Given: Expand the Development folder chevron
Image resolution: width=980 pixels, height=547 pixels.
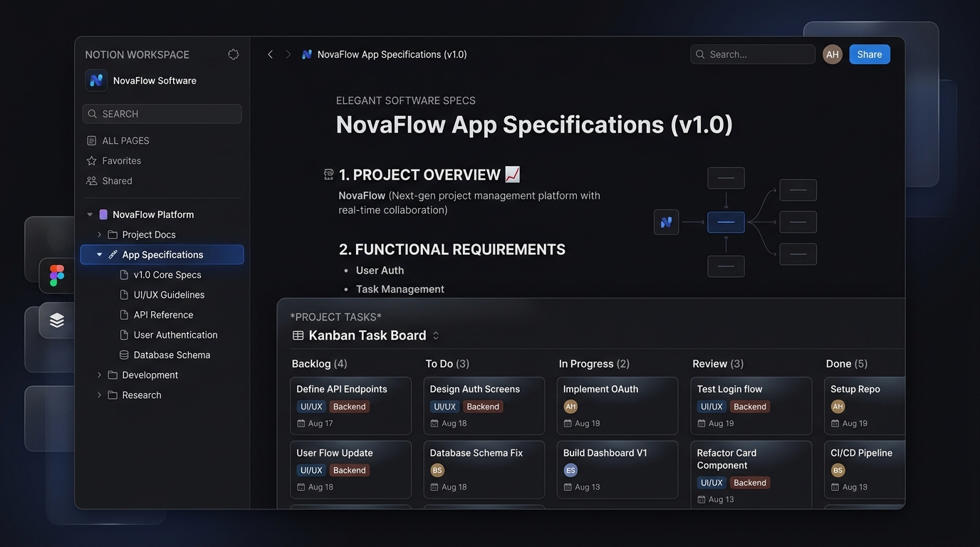Looking at the screenshot, I should [x=99, y=375].
